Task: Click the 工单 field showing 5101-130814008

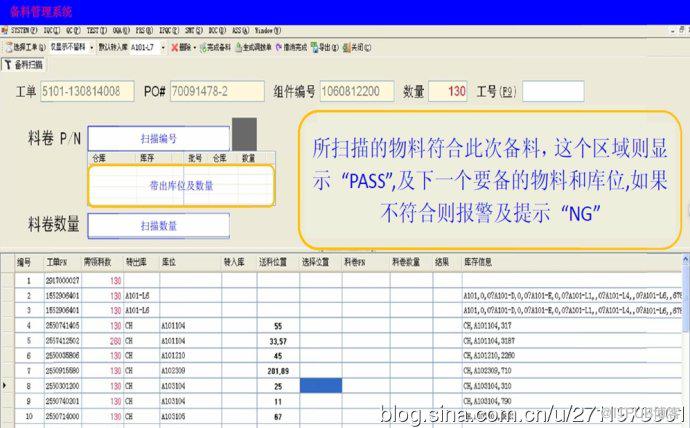Action: pyautogui.click(x=87, y=91)
